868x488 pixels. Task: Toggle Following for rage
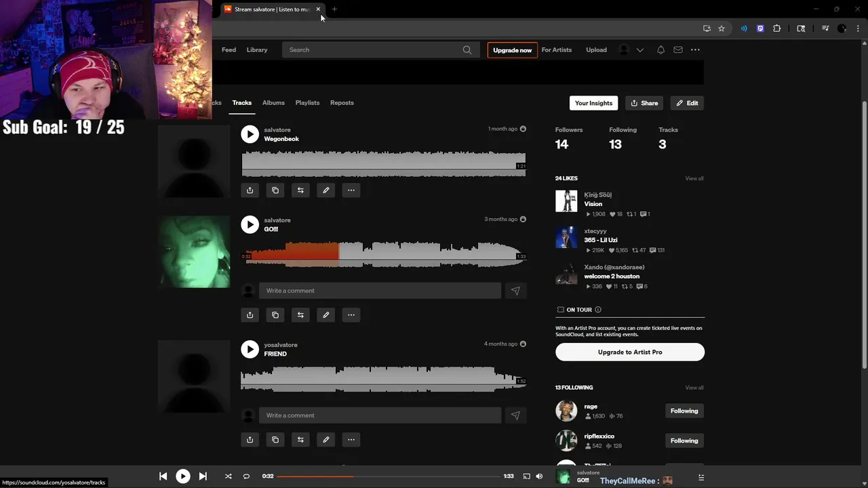click(x=684, y=411)
